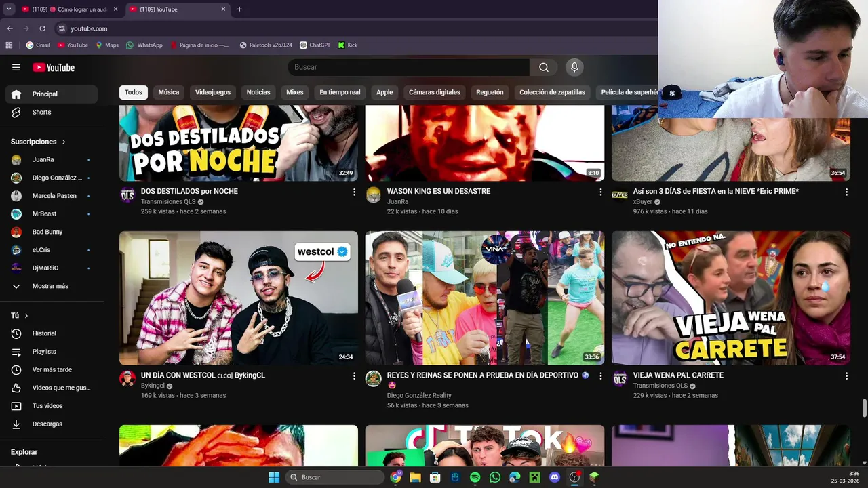This screenshot has height=488, width=868.
Task: Go to the Bad Bunny subscription
Action: 52,232
